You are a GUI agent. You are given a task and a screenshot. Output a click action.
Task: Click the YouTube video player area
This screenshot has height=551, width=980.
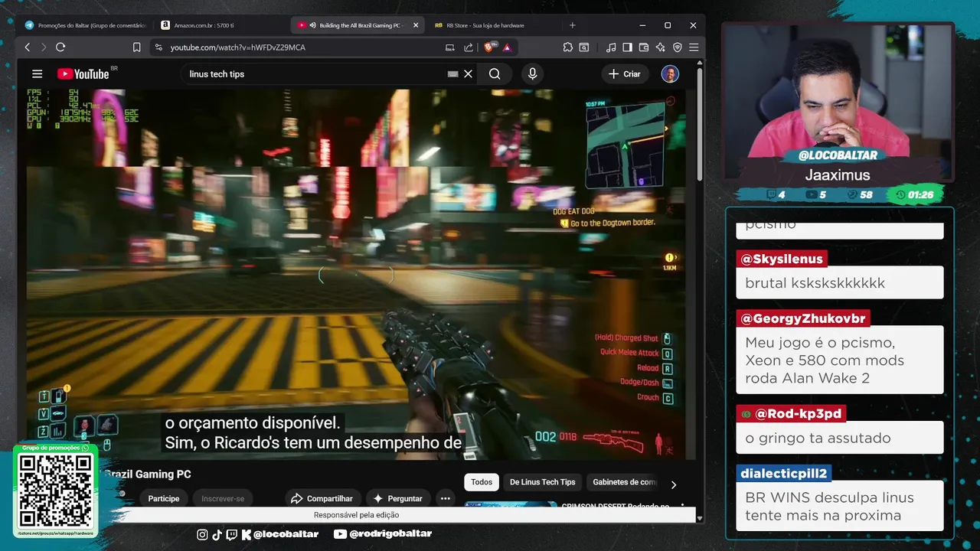pyautogui.click(x=356, y=274)
